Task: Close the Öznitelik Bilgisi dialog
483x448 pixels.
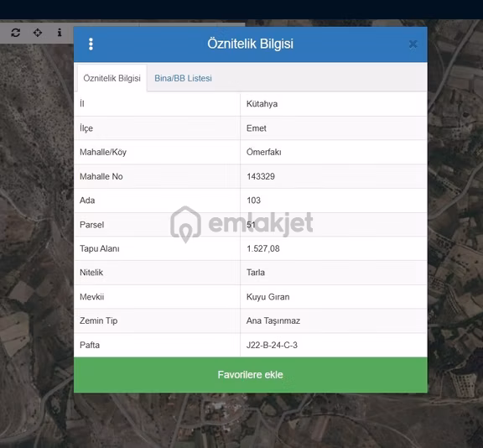Action: point(413,44)
